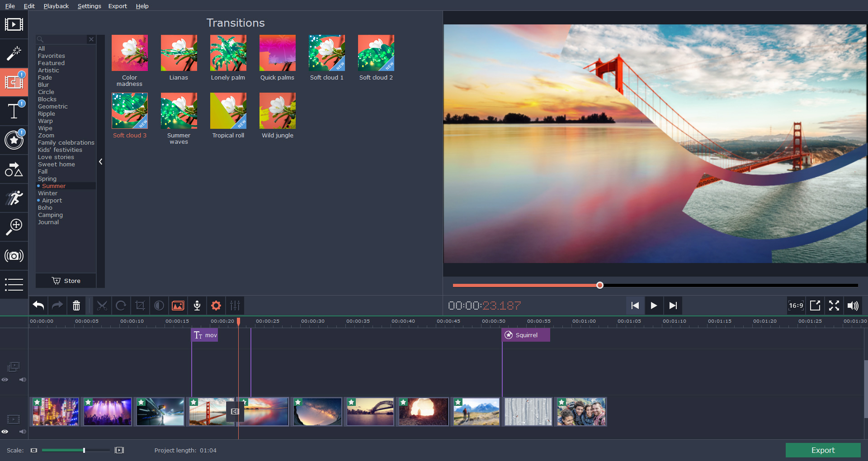Screen dimensions: 868x461
Task: Open the Playback menu
Action: 56,6
